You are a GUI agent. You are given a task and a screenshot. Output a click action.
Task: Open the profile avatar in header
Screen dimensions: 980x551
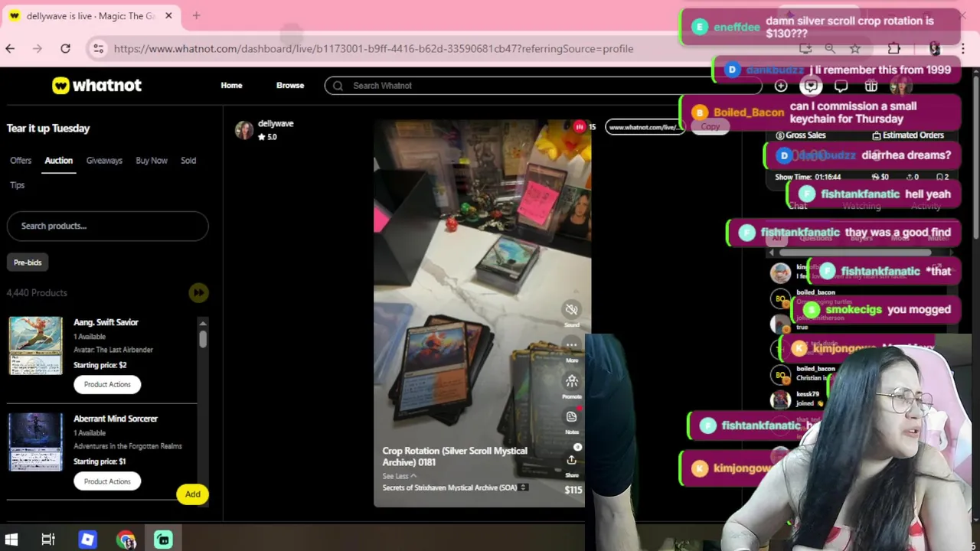pyautogui.click(x=900, y=86)
